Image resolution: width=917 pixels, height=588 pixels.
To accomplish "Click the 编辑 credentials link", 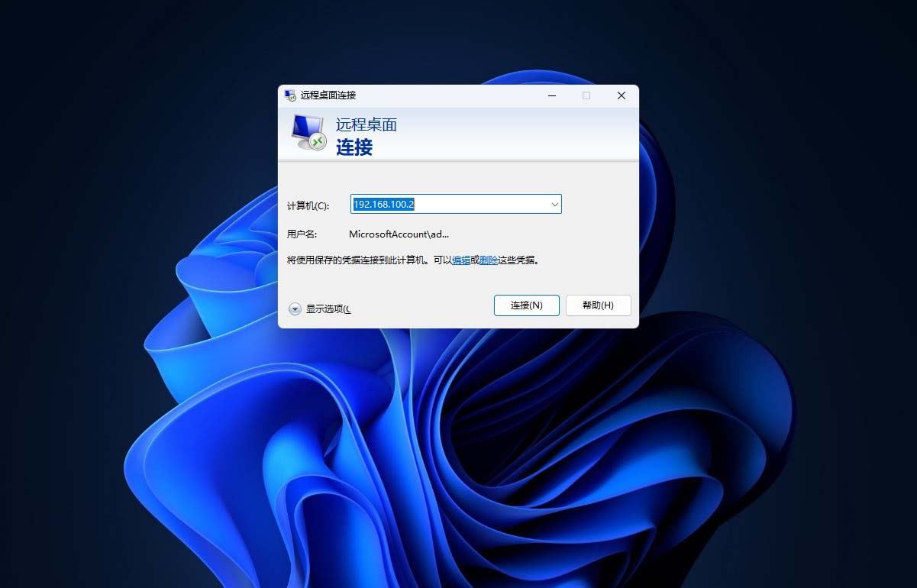I will 461,260.
